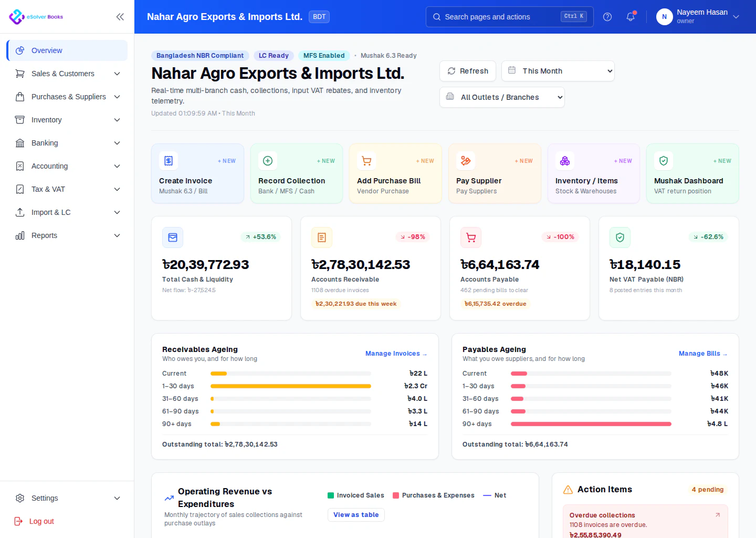Open the Reports menu item
Viewport: 756px width, 538px height.
67,235
